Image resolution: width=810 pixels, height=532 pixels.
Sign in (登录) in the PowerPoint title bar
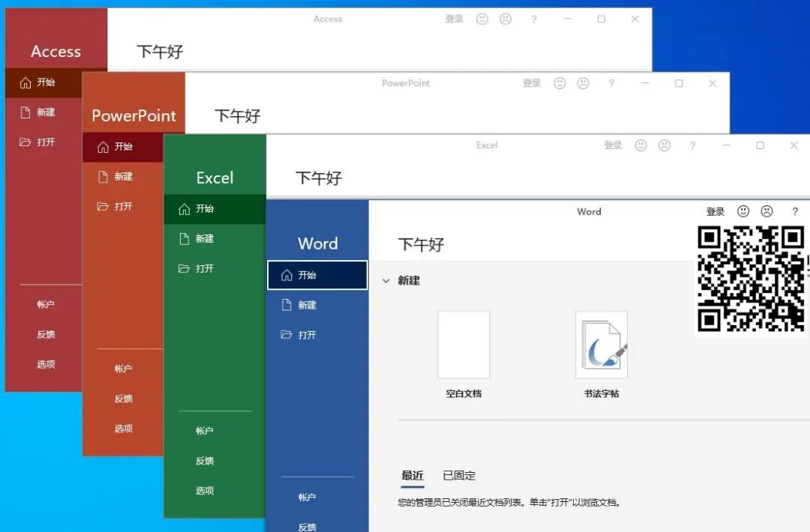click(532, 83)
